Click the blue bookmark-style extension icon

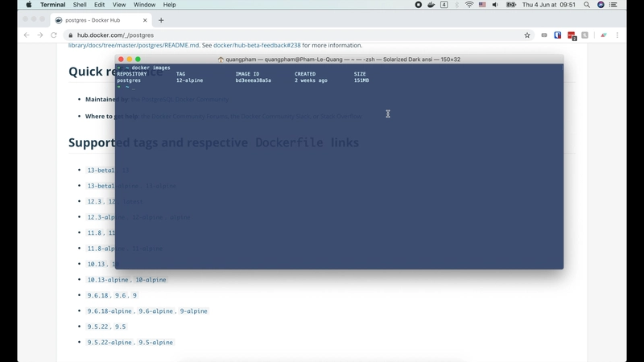tap(557, 35)
